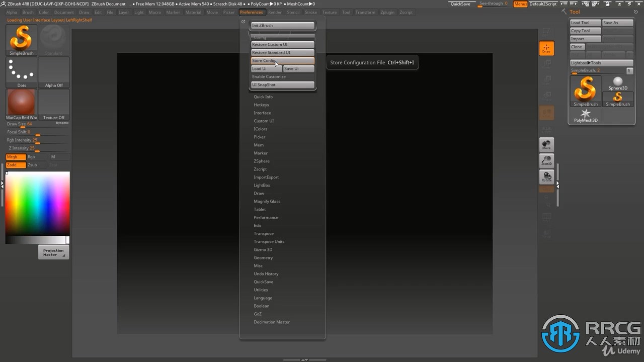
Task: Expand the Quick Info preferences section
Action: (263, 97)
